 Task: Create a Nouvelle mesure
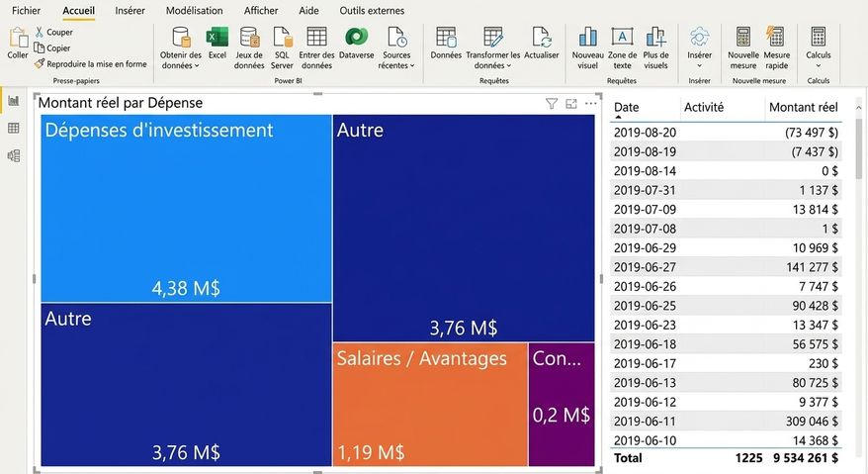(742, 48)
